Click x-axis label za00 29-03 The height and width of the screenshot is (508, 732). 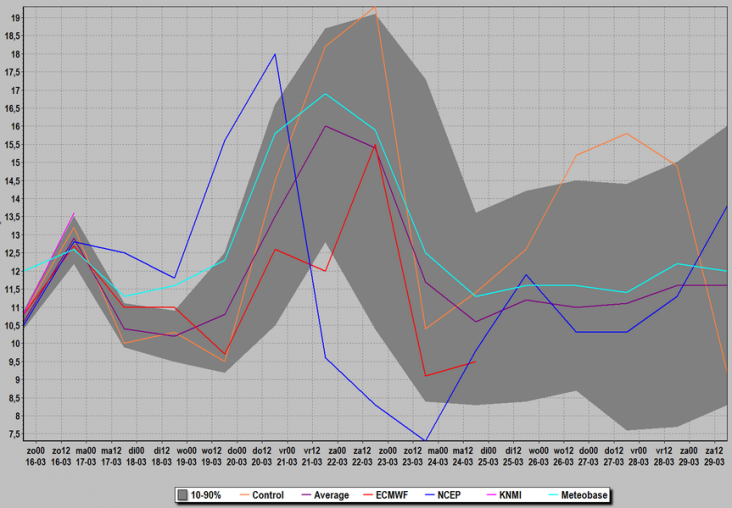point(689,456)
